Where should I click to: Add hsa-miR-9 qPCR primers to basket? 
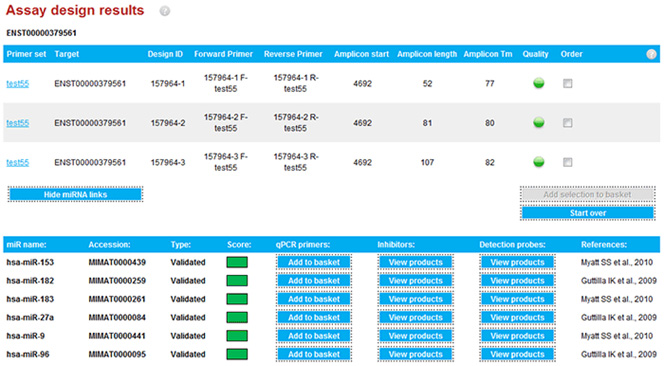coord(314,336)
